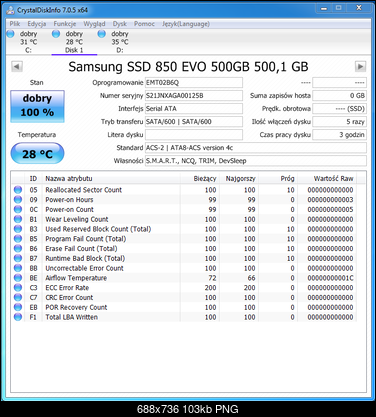Click status icon for CRC Error Count
Screen dimensions: 376x417
(18, 297)
